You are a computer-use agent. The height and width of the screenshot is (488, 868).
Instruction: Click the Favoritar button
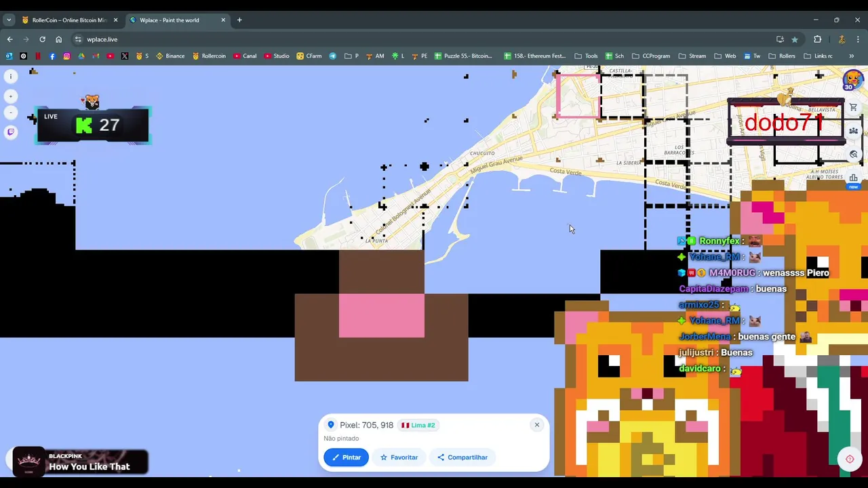[x=399, y=457]
